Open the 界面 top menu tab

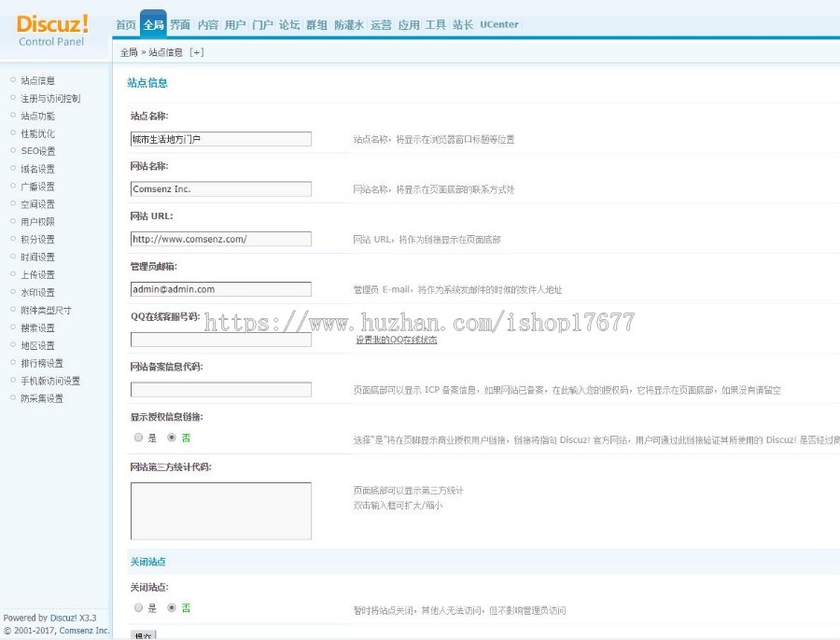tap(180, 24)
